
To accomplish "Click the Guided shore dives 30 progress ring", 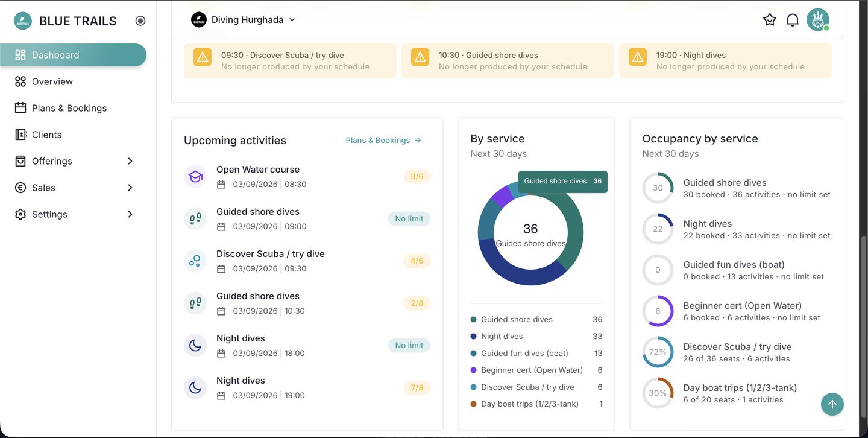I will click(x=658, y=188).
